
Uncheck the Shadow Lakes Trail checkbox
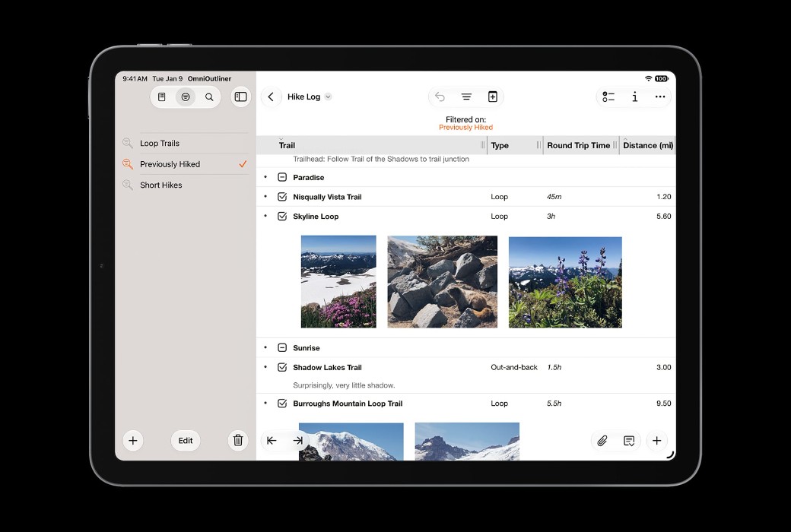[x=282, y=368]
